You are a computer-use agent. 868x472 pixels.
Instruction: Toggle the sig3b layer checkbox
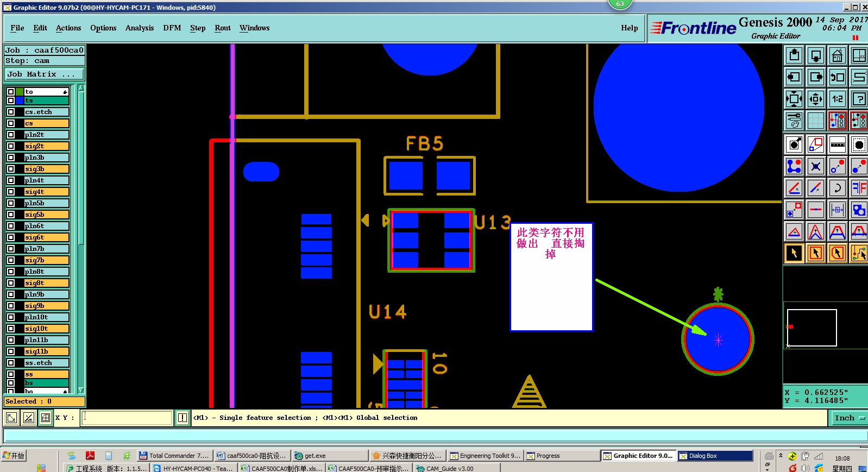[11, 169]
